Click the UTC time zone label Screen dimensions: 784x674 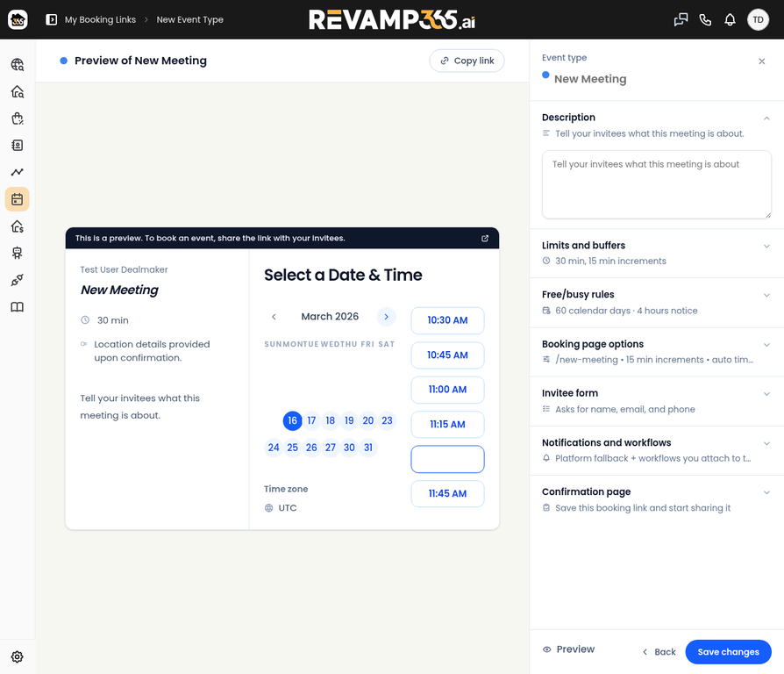pyautogui.click(x=288, y=507)
